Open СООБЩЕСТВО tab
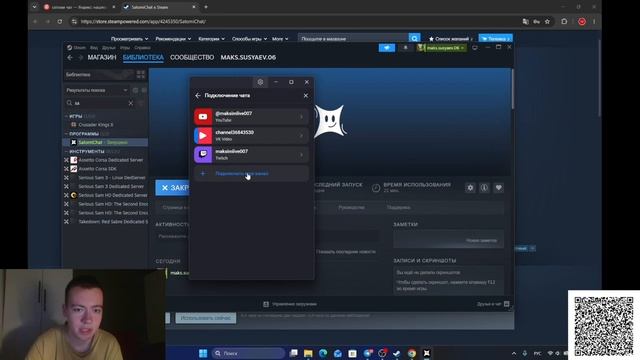This screenshot has width=640, height=360. coord(192,58)
